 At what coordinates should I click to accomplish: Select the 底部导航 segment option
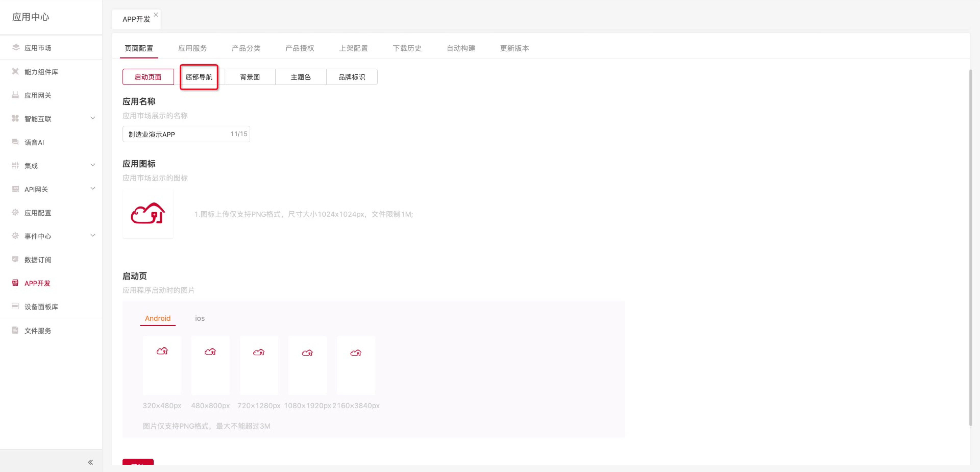click(199, 77)
